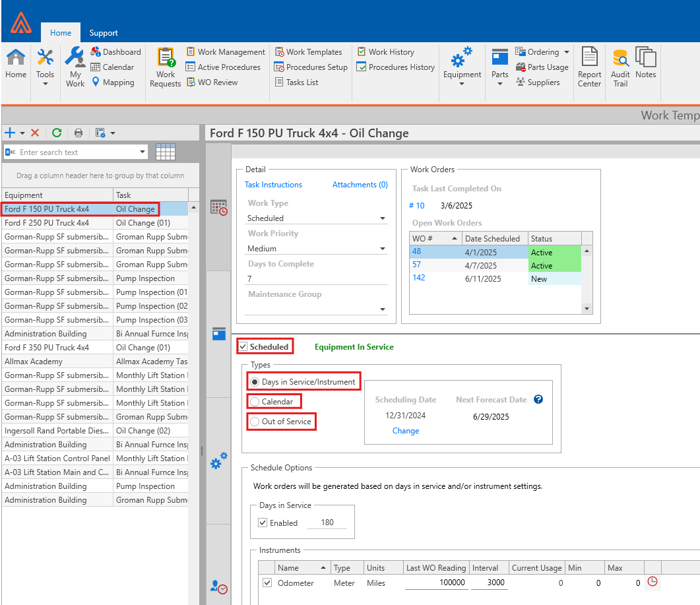Open the Work Priority dropdown

tap(383, 249)
